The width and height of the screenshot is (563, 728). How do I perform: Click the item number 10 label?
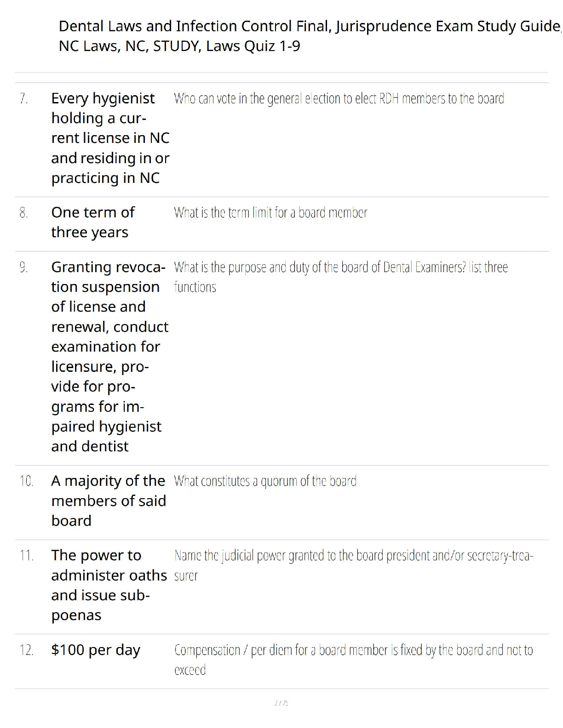pyautogui.click(x=26, y=481)
